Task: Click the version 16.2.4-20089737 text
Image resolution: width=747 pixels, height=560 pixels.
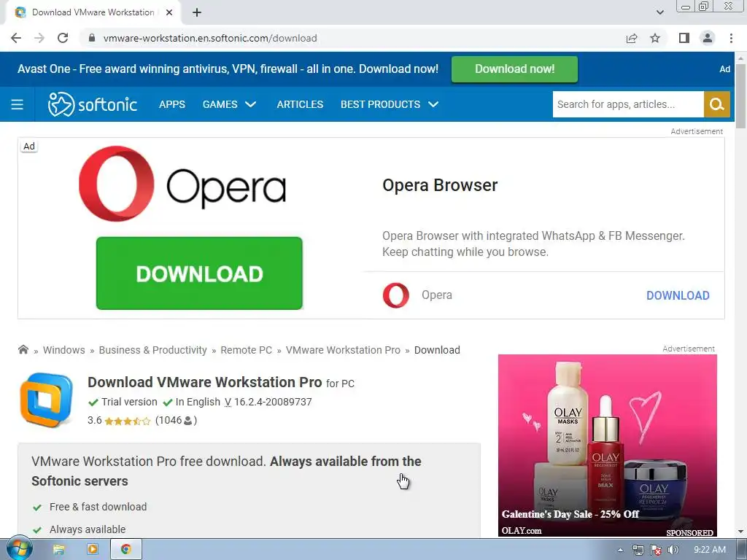Action: (x=273, y=402)
